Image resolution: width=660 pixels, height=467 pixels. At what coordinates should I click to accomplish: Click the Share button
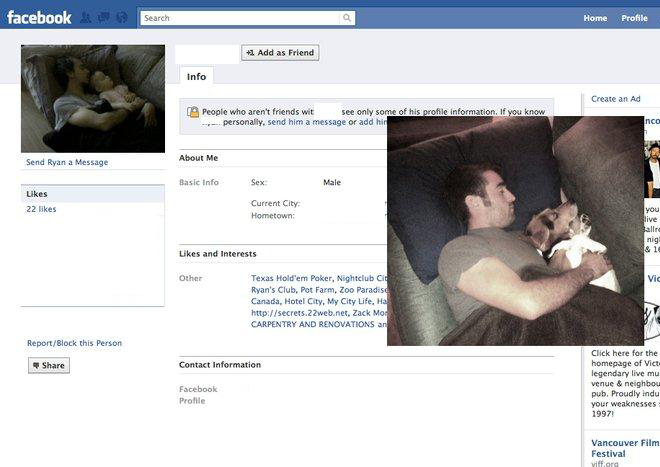49,366
